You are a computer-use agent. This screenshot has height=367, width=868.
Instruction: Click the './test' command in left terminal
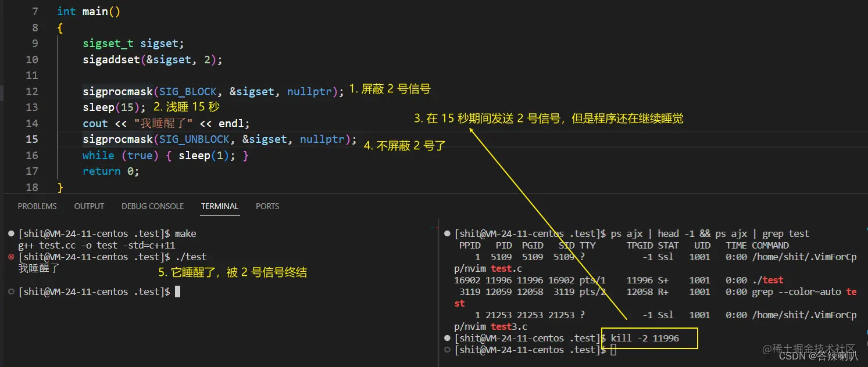coord(191,257)
